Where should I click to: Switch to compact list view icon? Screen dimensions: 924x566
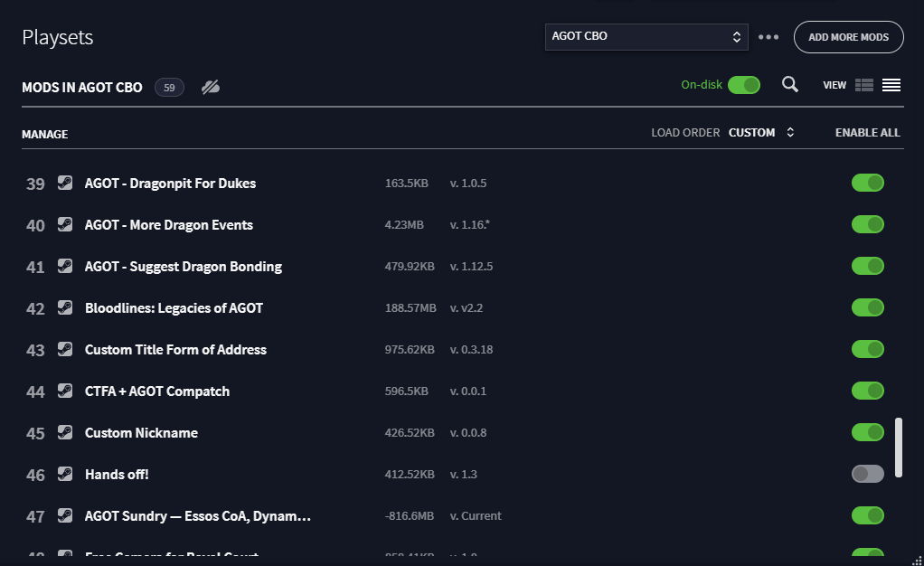(x=891, y=85)
